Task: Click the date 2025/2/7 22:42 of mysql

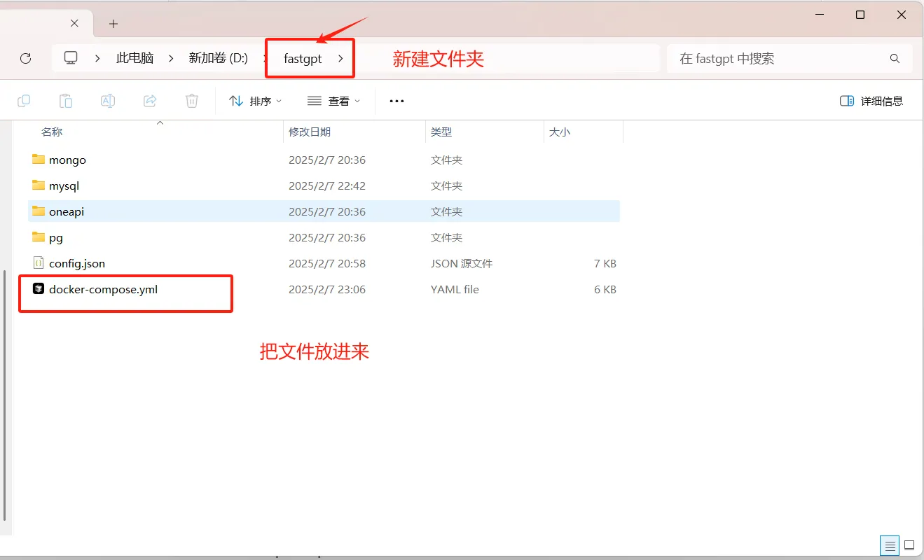Action: pyautogui.click(x=327, y=185)
